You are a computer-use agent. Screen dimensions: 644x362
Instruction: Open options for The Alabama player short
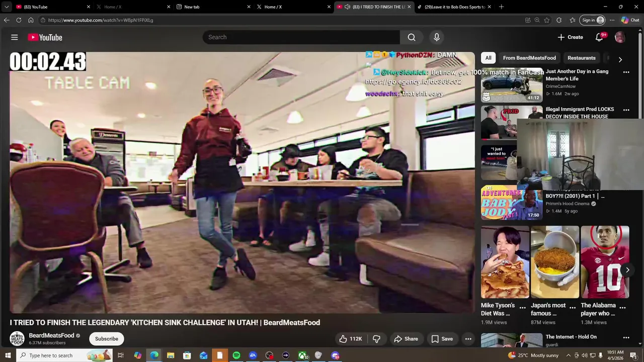[x=623, y=307]
